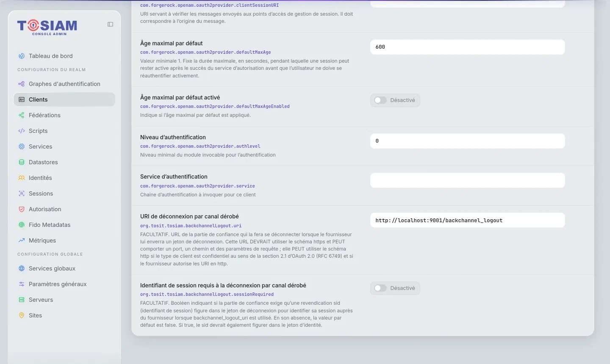Click the clientSessionURI property key text
The height and width of the screenshot is (364, 610).
(210, 6)
